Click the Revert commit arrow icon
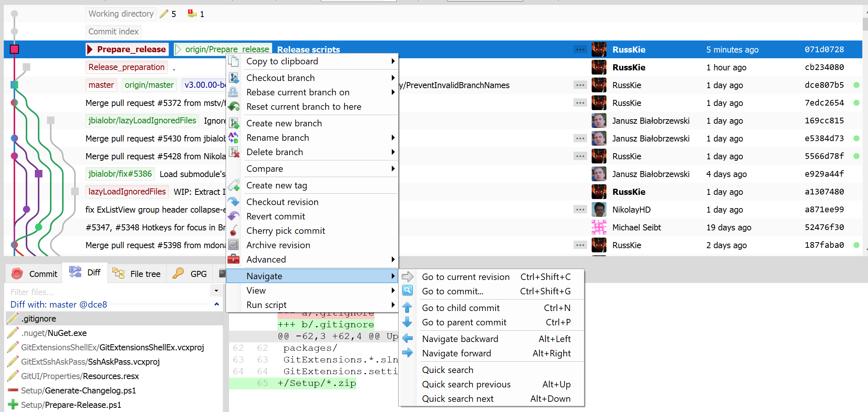The width and height of the screenshot is (868, 412). click(234, 216)
